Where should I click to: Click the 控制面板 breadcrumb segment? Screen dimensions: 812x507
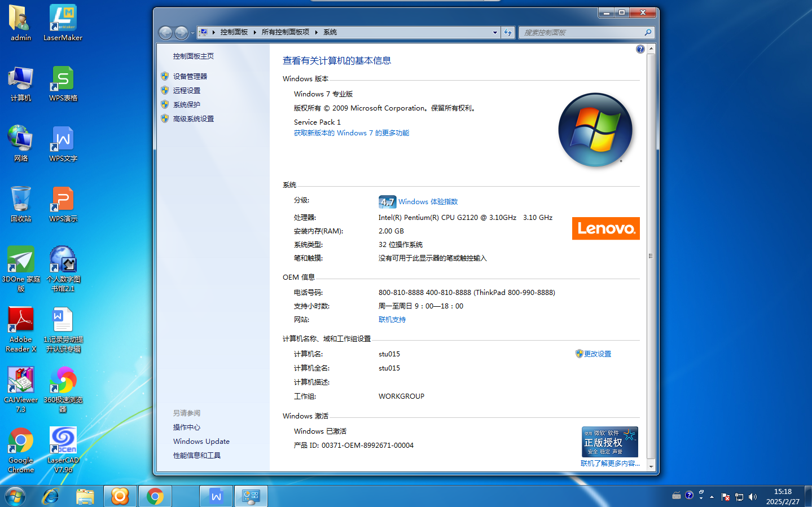click(234, 32)
